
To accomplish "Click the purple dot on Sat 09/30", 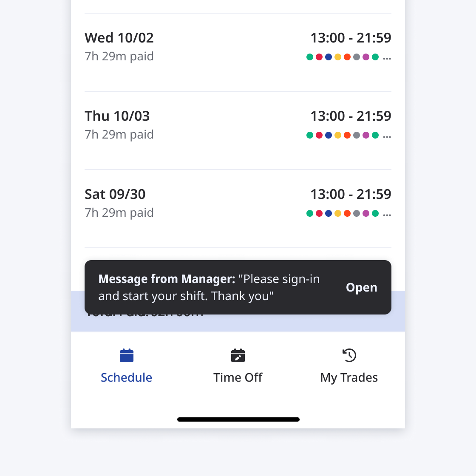I will pyautogui.click(x=366, y=213).
